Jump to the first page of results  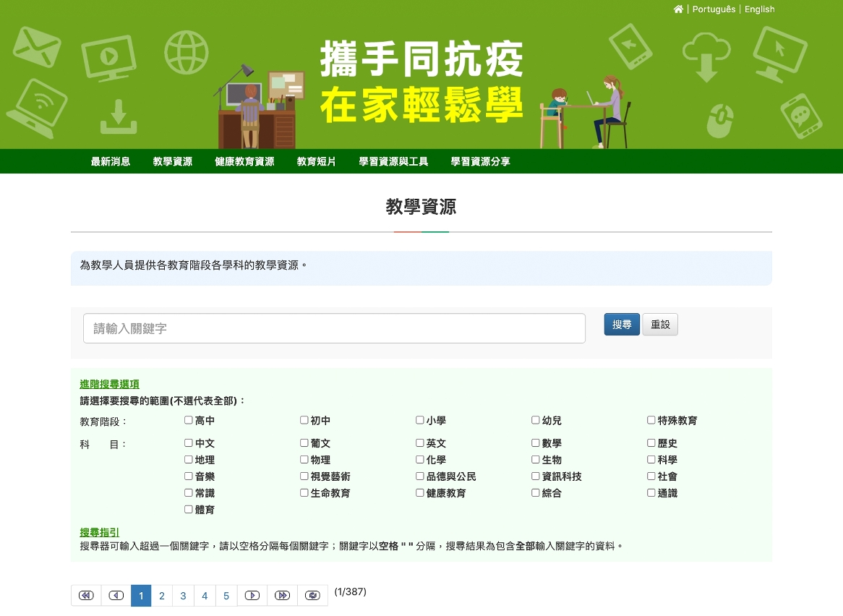coord(86,596)
